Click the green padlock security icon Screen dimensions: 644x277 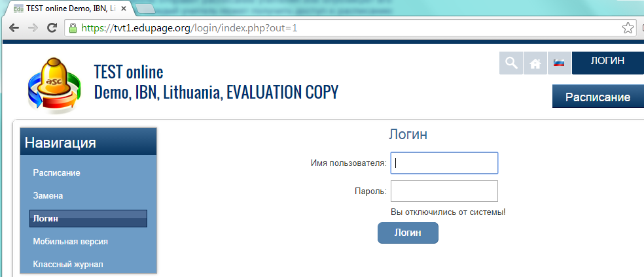(x=73, y=28)
